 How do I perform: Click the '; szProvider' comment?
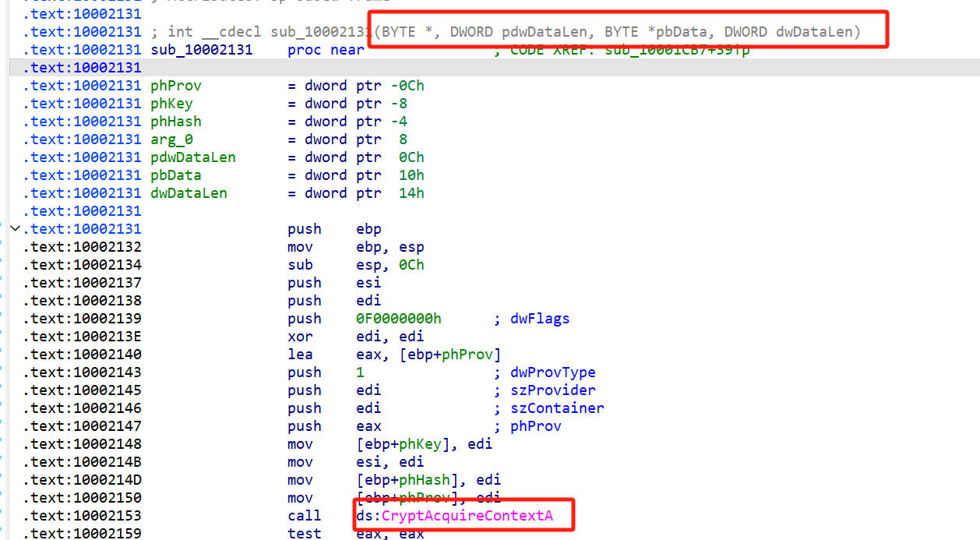click(545, 390)
